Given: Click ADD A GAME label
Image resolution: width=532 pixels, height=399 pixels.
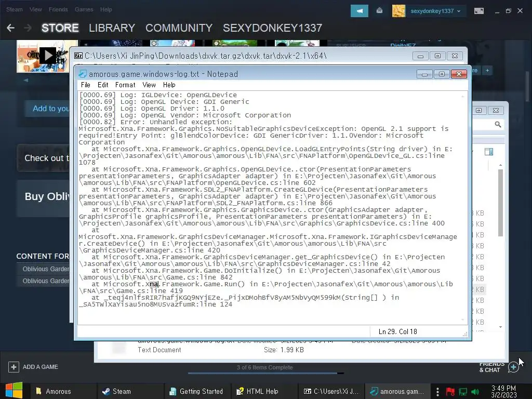Looking at the screenshot, I should pos(41,367).
